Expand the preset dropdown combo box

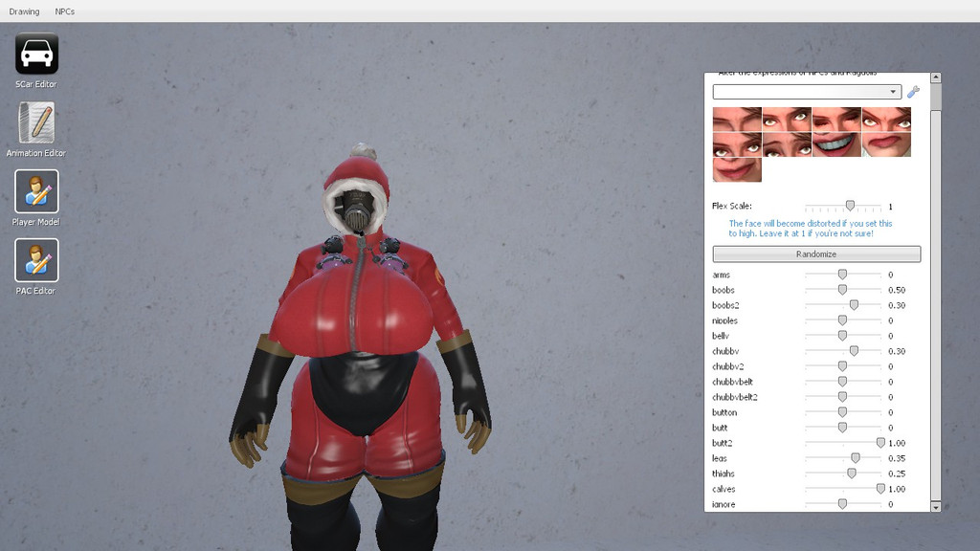tap(807, 92)
